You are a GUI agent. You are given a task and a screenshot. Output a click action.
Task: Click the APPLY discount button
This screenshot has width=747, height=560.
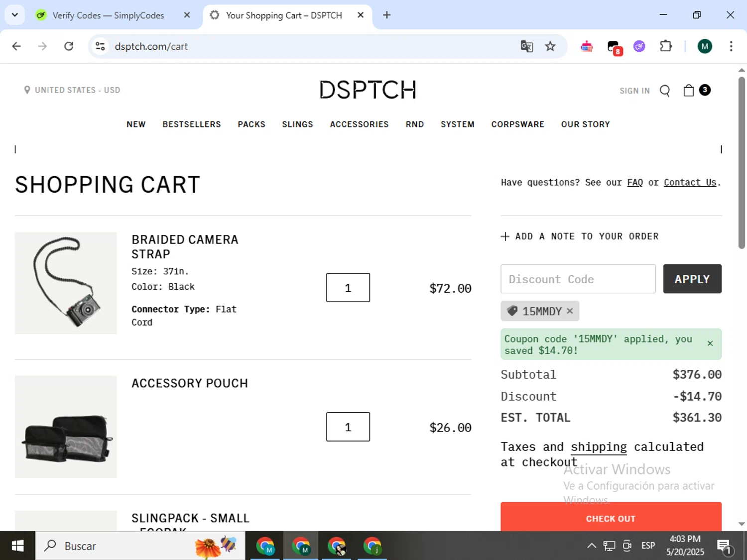[x=692, y=279]
